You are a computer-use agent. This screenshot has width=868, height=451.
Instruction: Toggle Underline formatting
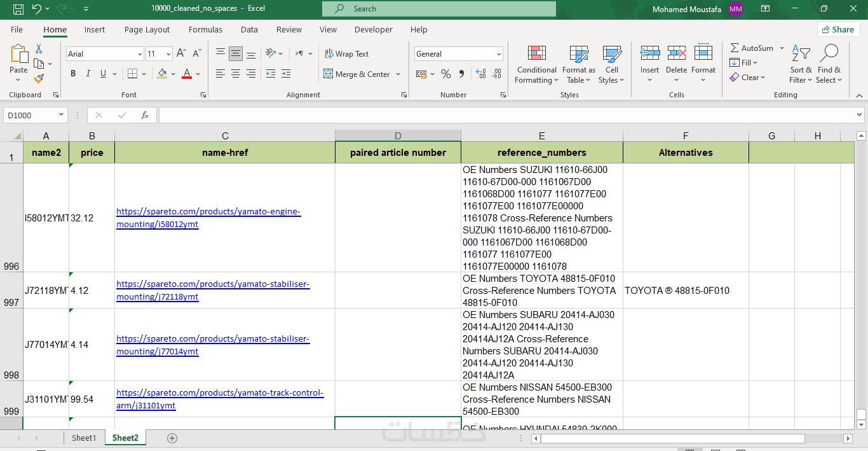click(103, 74)
